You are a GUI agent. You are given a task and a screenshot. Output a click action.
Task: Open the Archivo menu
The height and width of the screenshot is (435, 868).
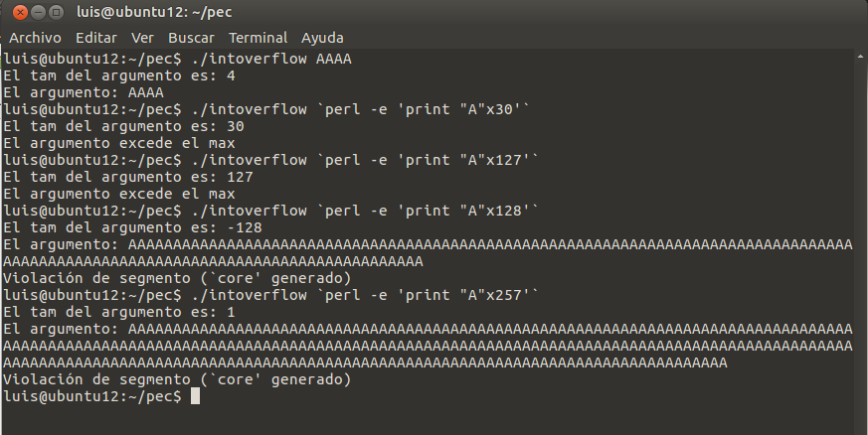[x=35, y=38]
